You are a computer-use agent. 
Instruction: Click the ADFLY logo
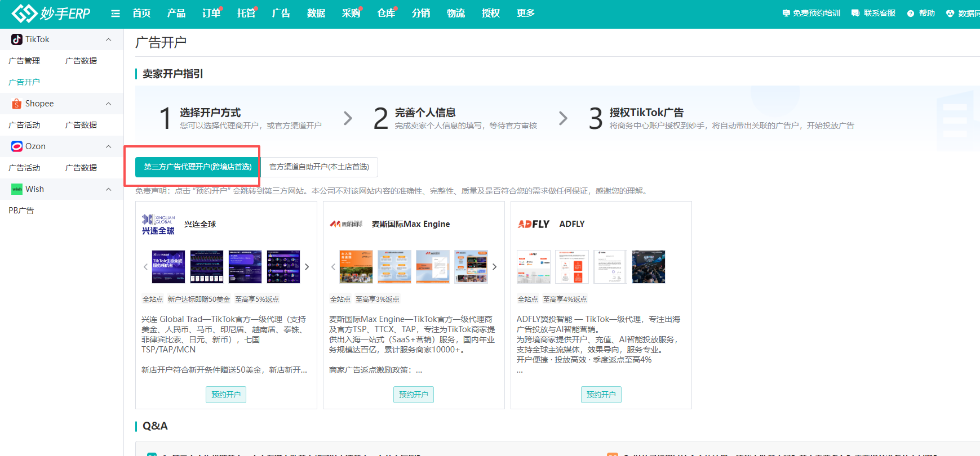(x=533, y=224)
